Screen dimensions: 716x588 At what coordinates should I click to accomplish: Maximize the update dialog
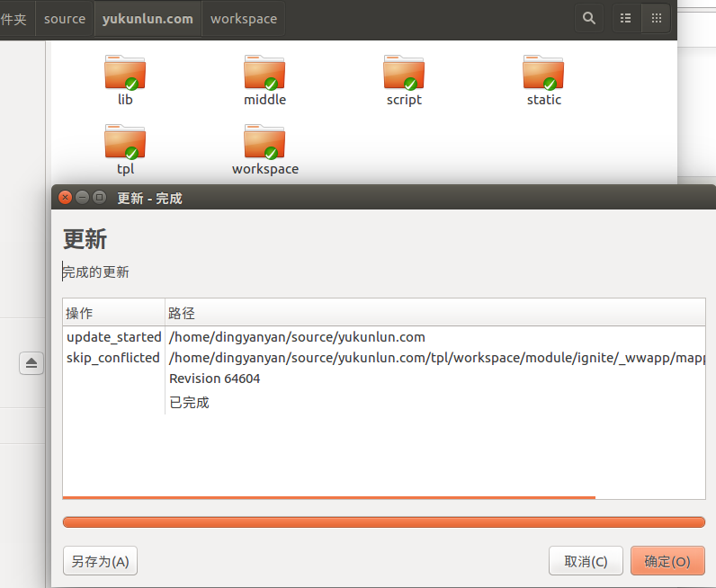coord(99,198)
